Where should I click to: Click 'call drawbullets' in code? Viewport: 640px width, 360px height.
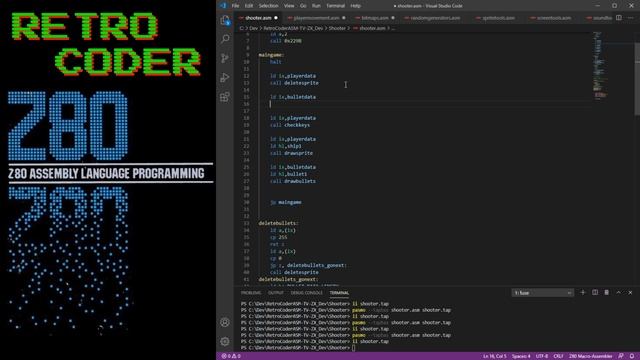[x=293, y=181]
